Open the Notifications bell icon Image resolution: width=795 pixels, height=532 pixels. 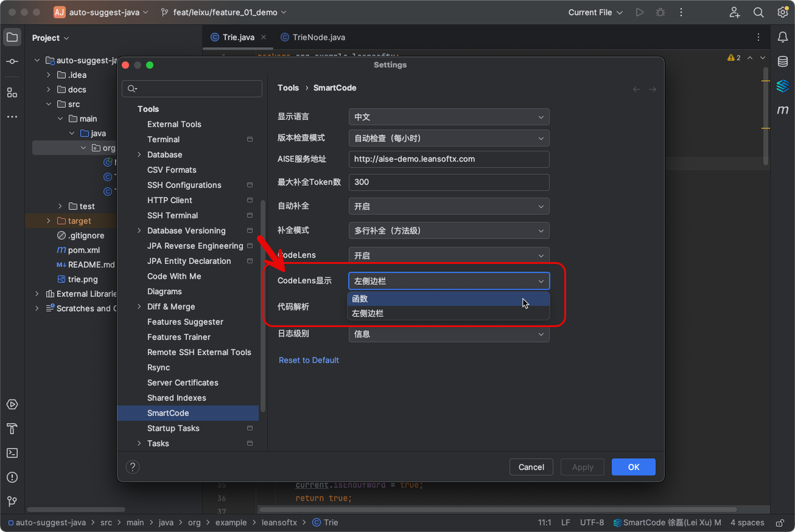783,37
